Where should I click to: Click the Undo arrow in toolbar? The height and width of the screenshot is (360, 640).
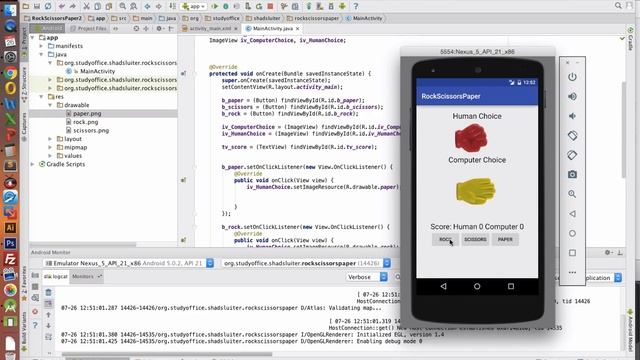(x=62, y=6)
